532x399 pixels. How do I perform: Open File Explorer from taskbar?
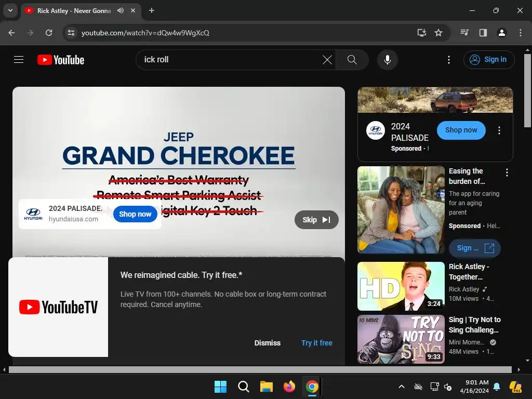pyautogui.click(x=267, y=387)
